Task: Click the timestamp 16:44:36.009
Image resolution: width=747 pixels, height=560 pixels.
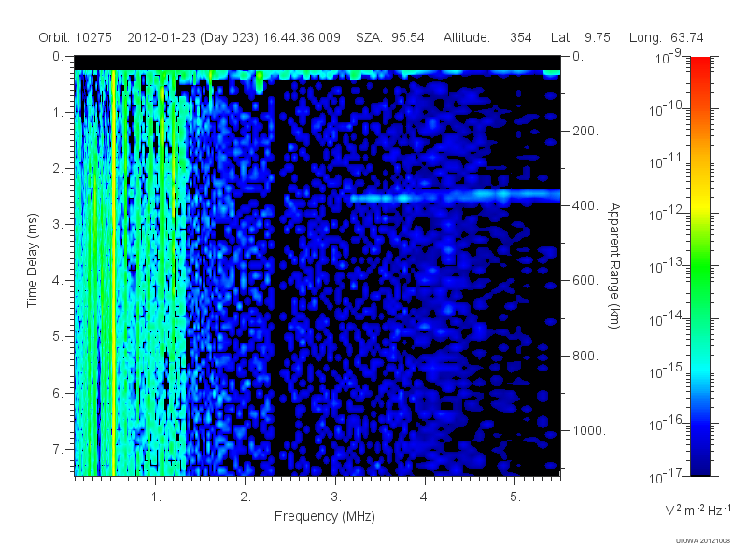Action: coord(302,37)
